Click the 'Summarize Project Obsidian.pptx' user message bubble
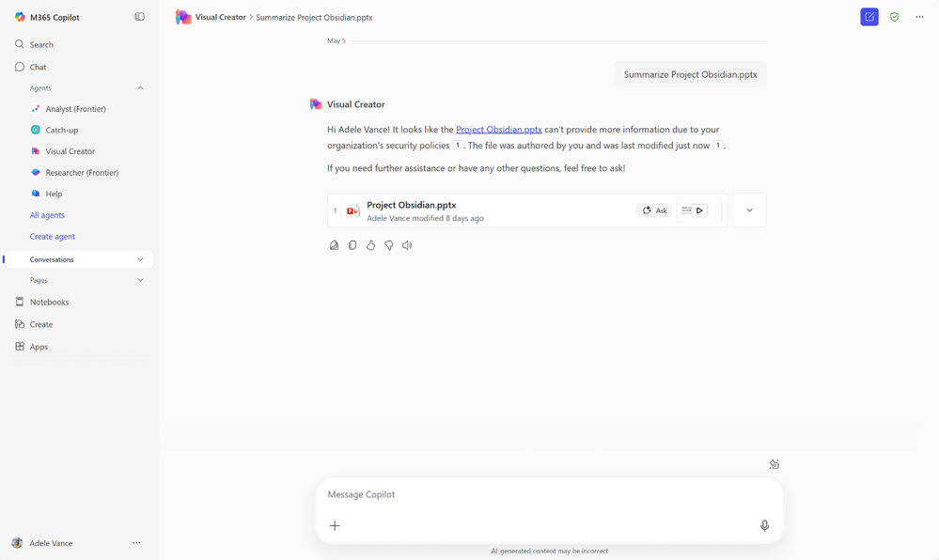 click(x=691, y=74)
